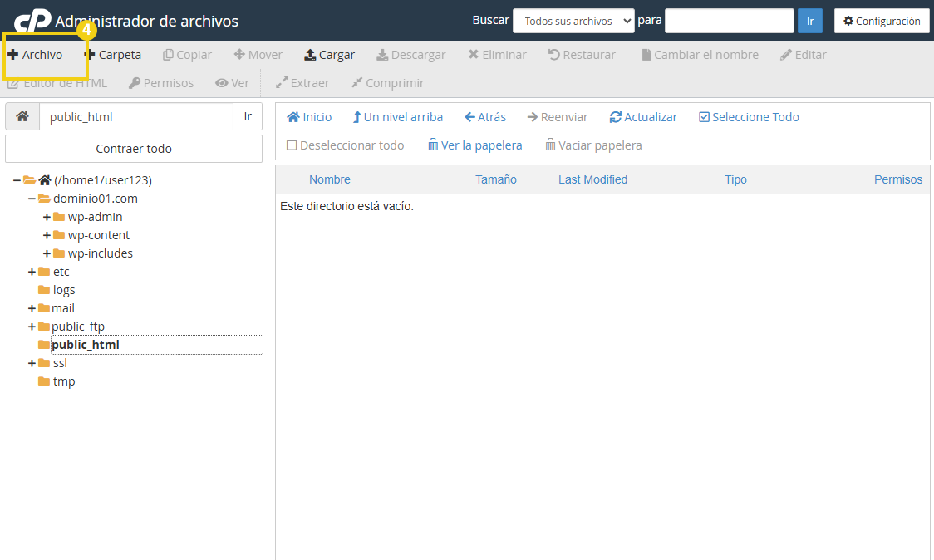The height and width of the screenshot is (560, 934).
Task: Sort by Tamaño column
Action: (x=495, y=180)
